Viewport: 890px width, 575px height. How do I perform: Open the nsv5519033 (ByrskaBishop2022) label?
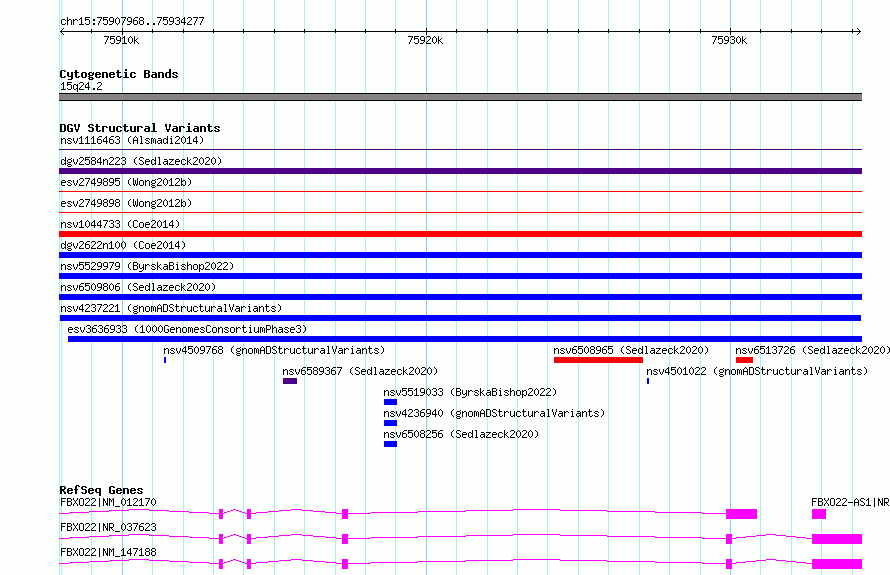[x=470, y=392]
